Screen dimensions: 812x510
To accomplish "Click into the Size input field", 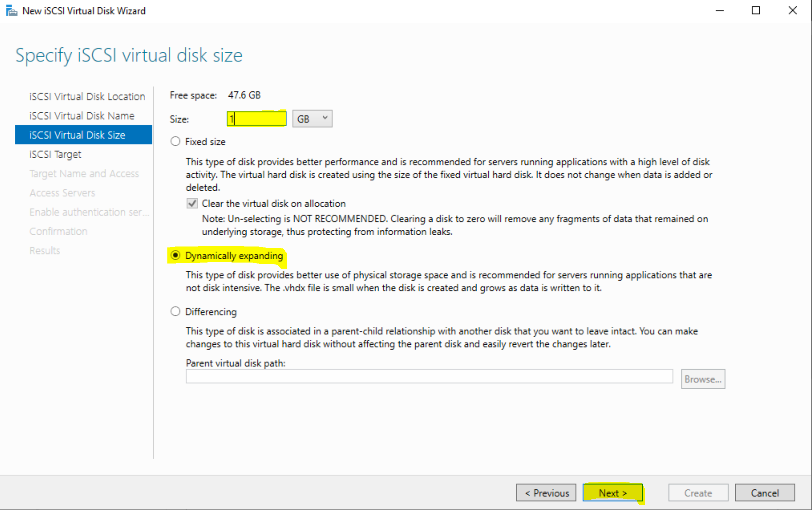I will [257, 119].
